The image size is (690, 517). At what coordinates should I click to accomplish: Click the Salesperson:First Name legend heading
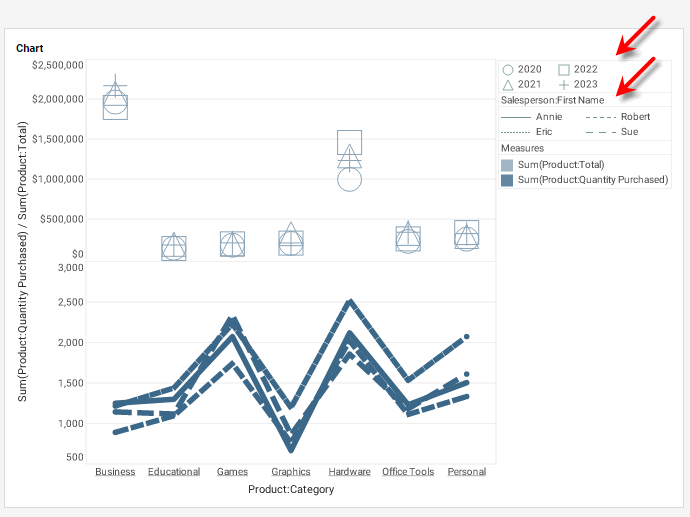[552, 101]
